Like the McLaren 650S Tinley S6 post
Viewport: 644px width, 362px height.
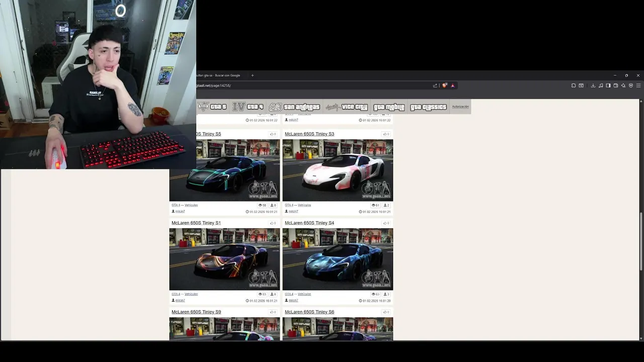(x=386, y=312)
